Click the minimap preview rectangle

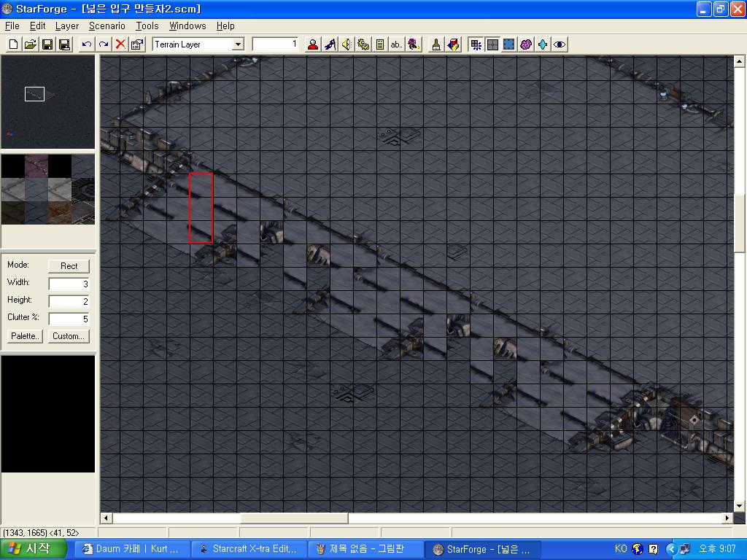point(34,94)
